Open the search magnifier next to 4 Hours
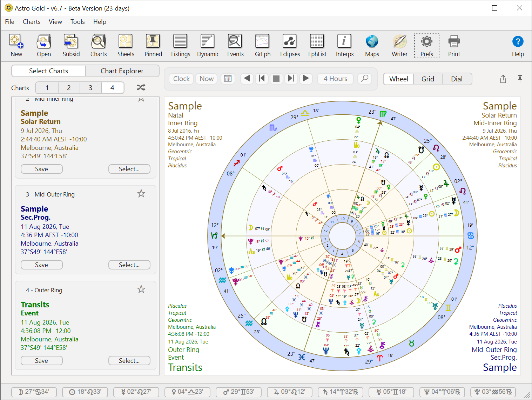 (365, 79)
